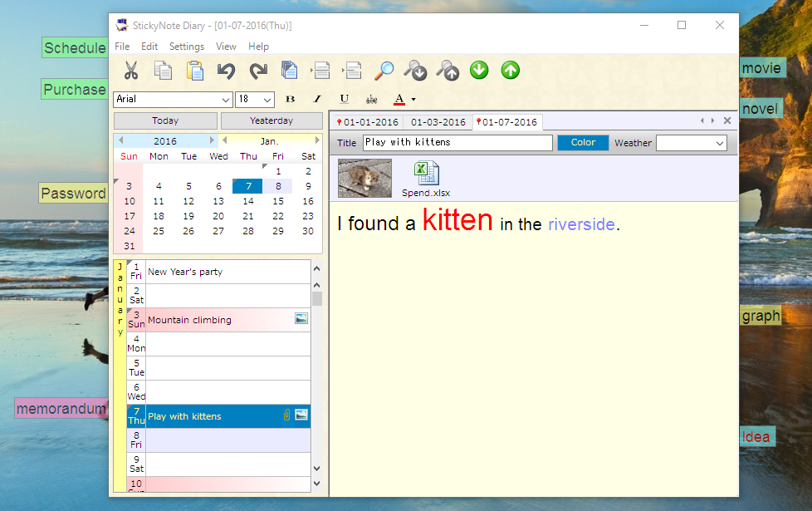Open the kitten photo thumbnail
Viewport: 812px width, 511px height.
click(x=364, y=178)
